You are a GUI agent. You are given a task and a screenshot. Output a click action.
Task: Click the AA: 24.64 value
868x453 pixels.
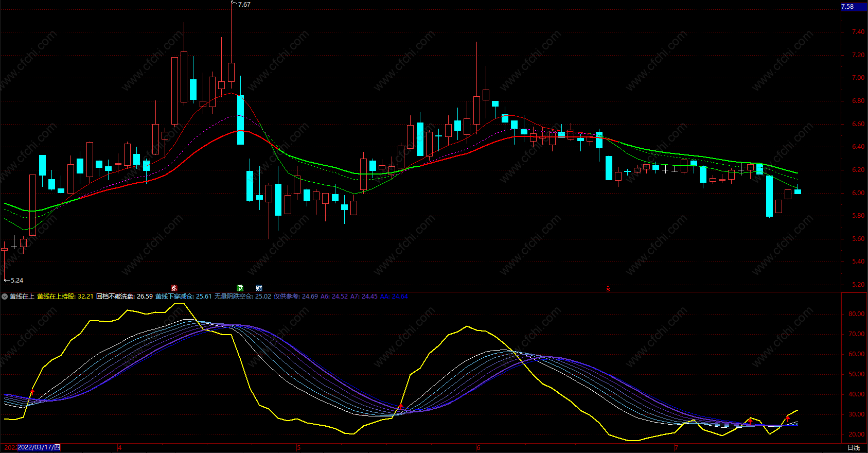(x=394, y=297)
